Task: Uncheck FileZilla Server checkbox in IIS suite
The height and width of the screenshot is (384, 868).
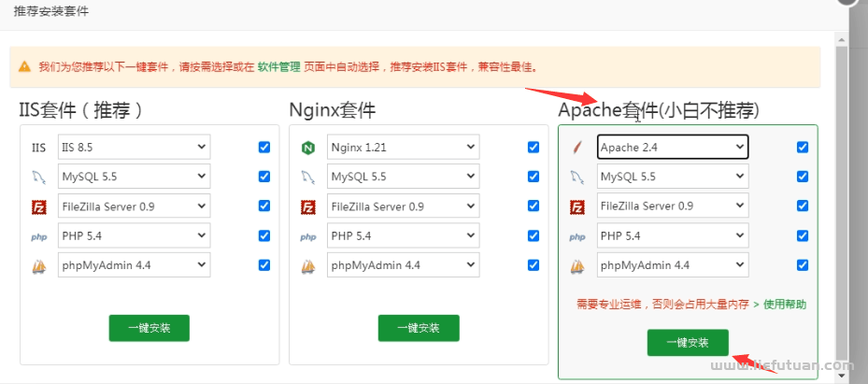Action: 264,206
